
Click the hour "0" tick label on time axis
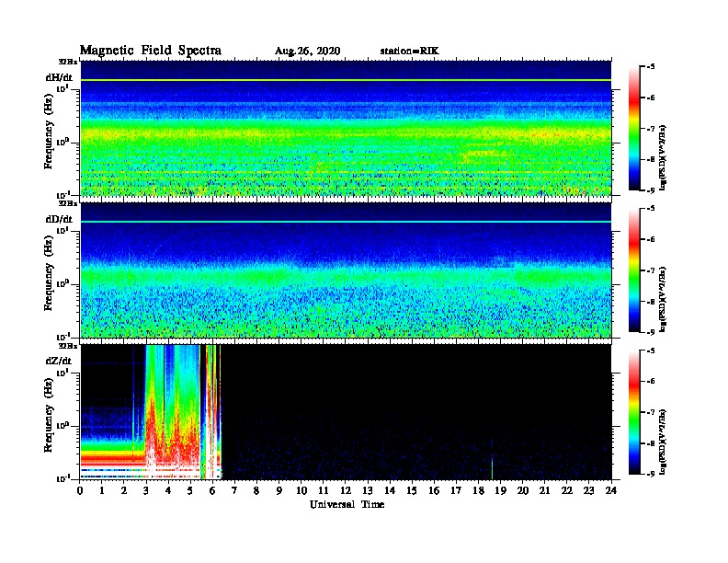(x=80, y=490)
